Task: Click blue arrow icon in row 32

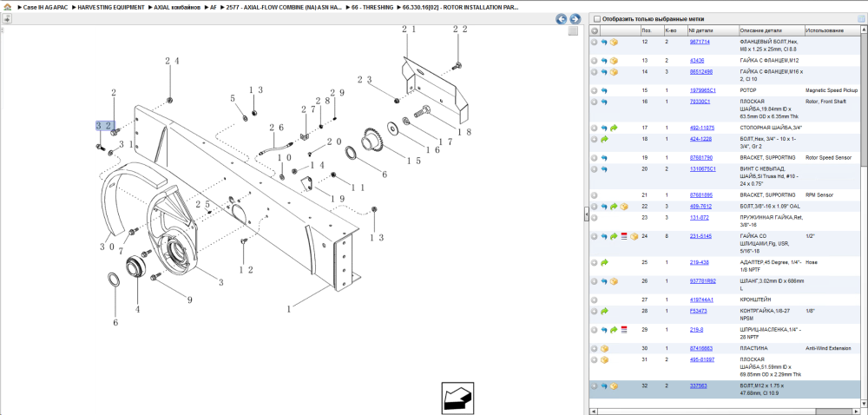Action: click(604, 386)
